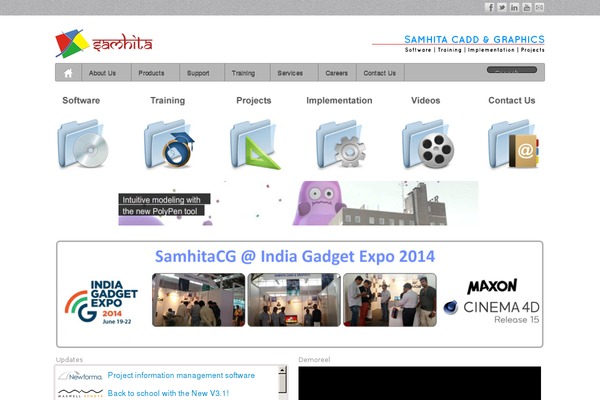Viewport: 600px width, 400px height.
Task: Open the Training menu in navigation bar
Action: [243, 73]
